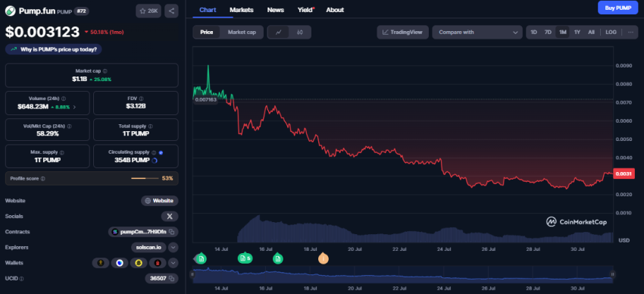Select the 7D time range
This screenshot has width=644, height=294.
[548, 32]
